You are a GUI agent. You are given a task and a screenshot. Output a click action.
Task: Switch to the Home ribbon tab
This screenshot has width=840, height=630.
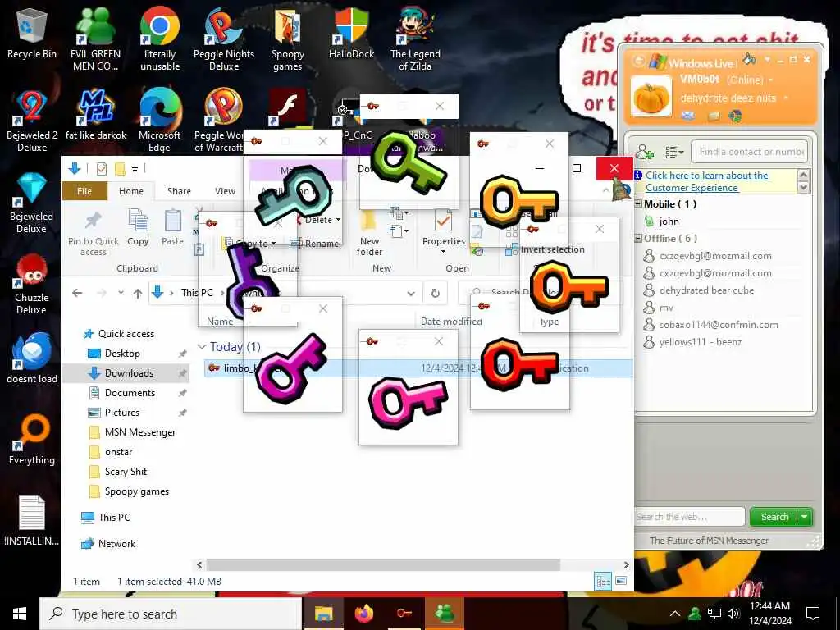[131, 191]
